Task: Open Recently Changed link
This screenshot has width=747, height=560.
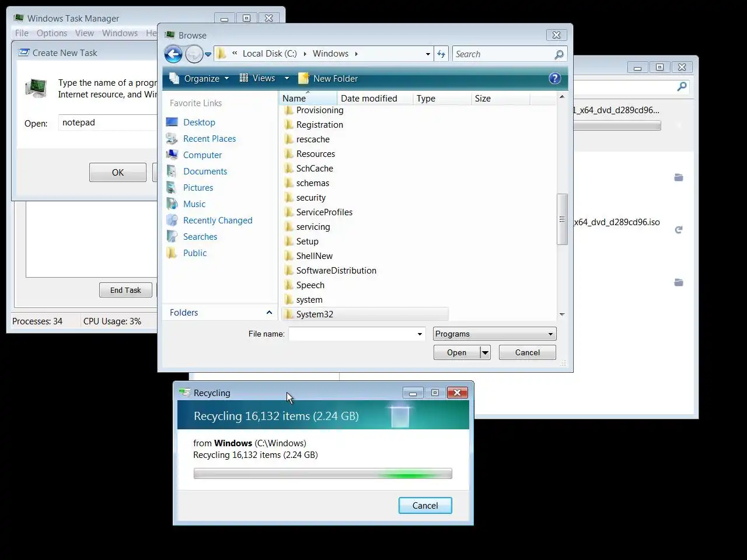Action: (218, 220)
